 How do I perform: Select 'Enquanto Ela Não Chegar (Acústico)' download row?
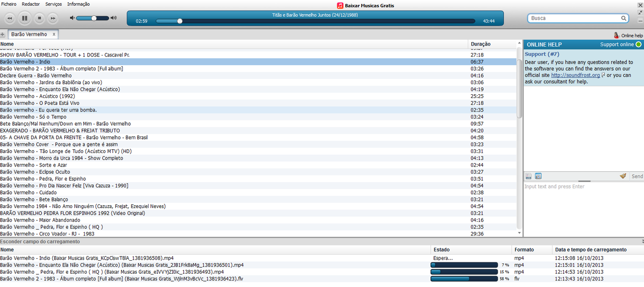[322, 265]
